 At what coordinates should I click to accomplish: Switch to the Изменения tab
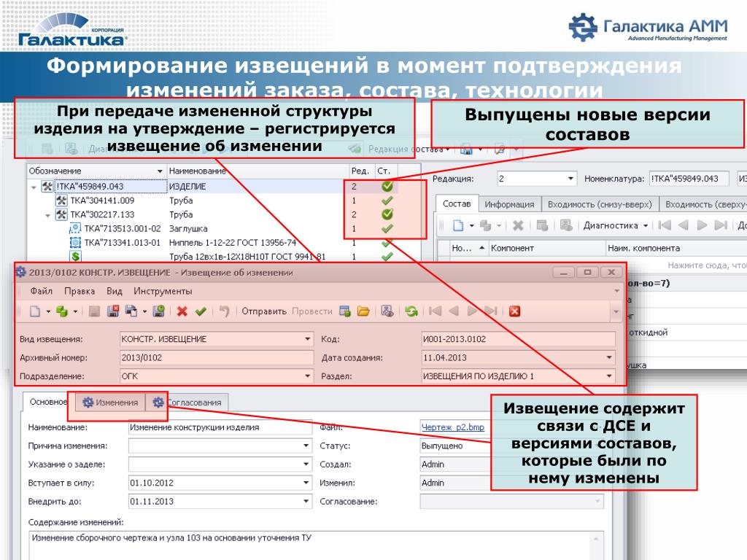111,402
